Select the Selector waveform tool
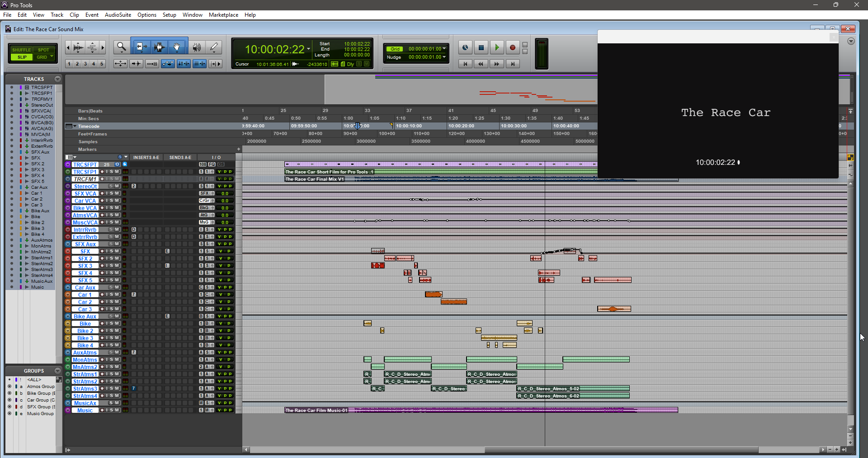The width and height of the screenshot is (868, 458). click(x=159, y=47)
